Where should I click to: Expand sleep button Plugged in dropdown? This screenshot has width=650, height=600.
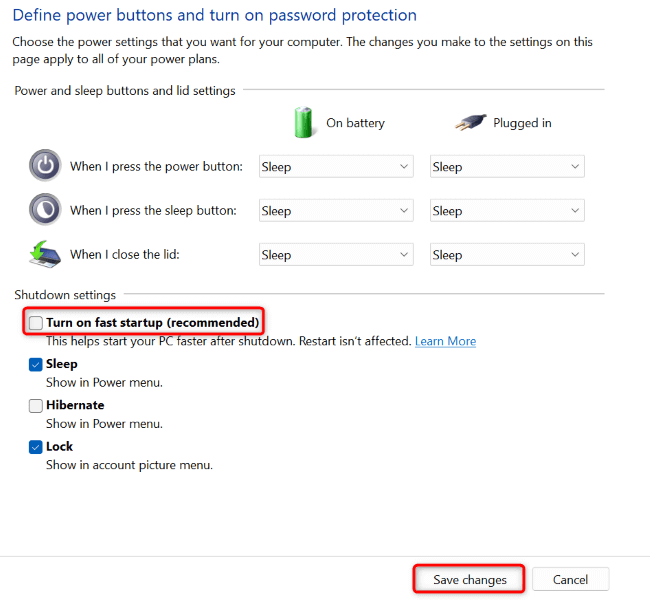pyautogui.click(x=506, y=211)
